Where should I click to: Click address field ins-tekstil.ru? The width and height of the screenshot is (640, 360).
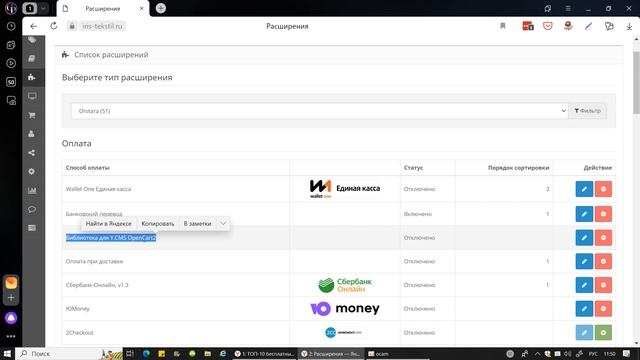coord(102,26)
